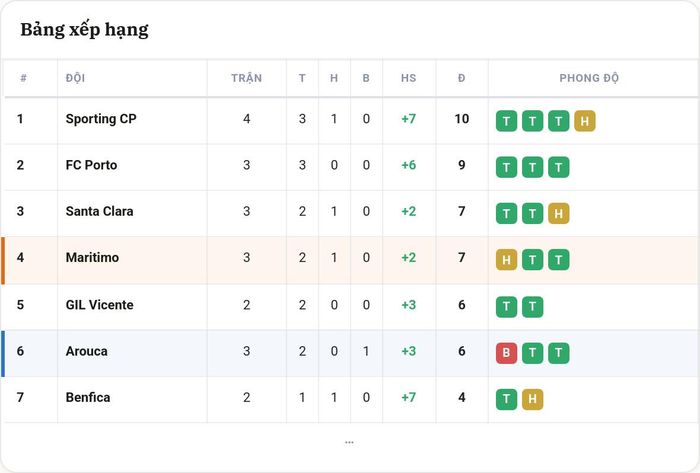Click Maritimo's yellow H form badge
The width and height of the screenshot is (700, 473).
click(506, 260)
